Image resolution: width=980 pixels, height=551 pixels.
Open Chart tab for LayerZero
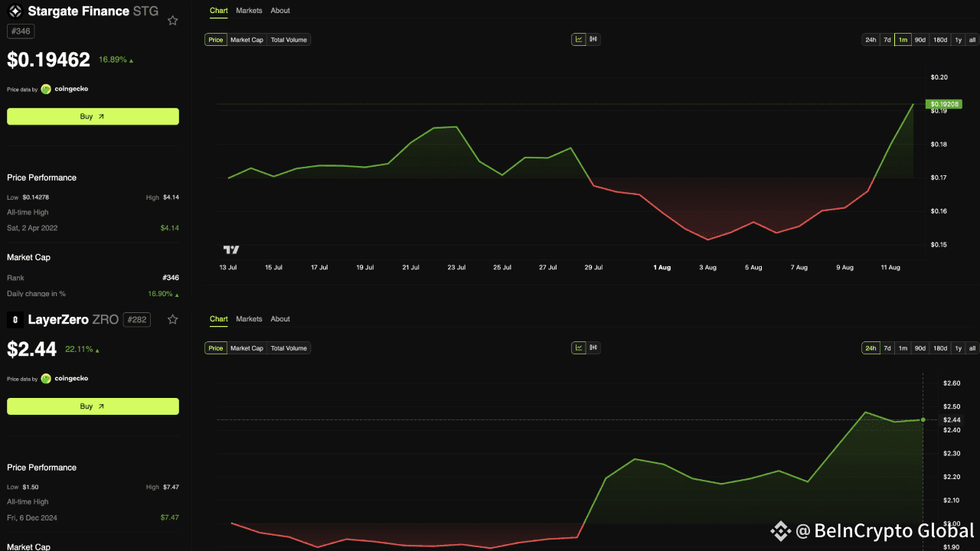point(218,319)
